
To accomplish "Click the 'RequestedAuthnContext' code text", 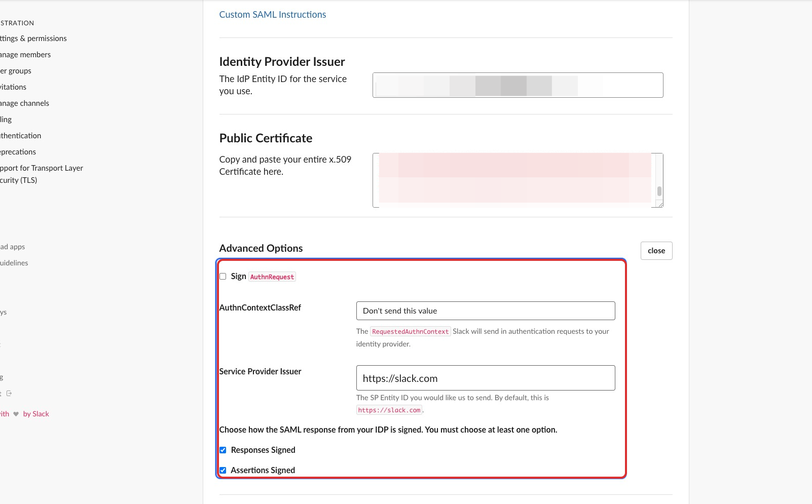I will [411, 331].
